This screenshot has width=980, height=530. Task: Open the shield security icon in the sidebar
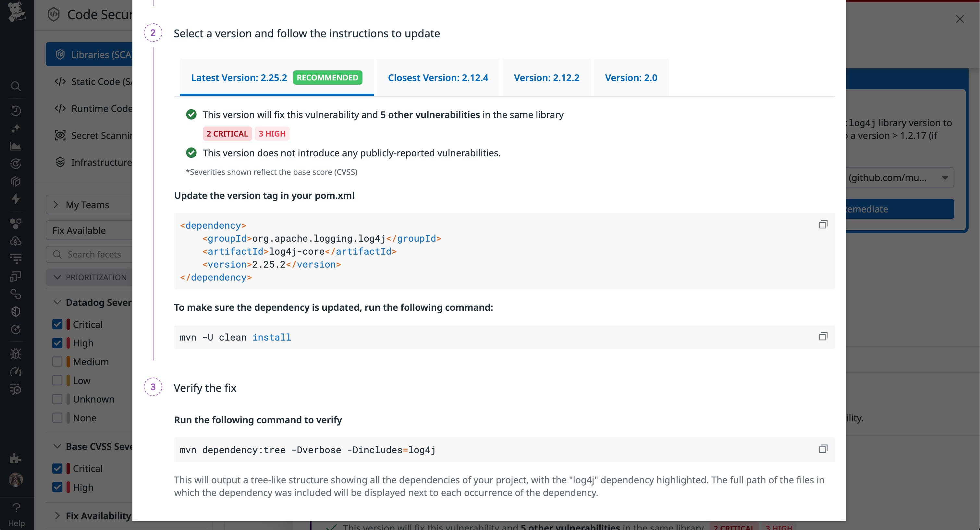pyautogui.click(x=16, y=311)
